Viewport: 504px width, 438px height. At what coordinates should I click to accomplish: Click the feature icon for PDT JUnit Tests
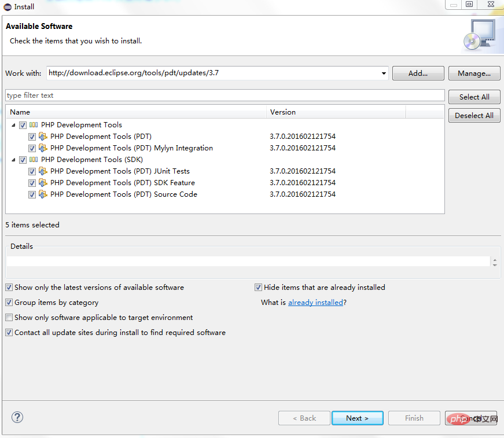43,171
